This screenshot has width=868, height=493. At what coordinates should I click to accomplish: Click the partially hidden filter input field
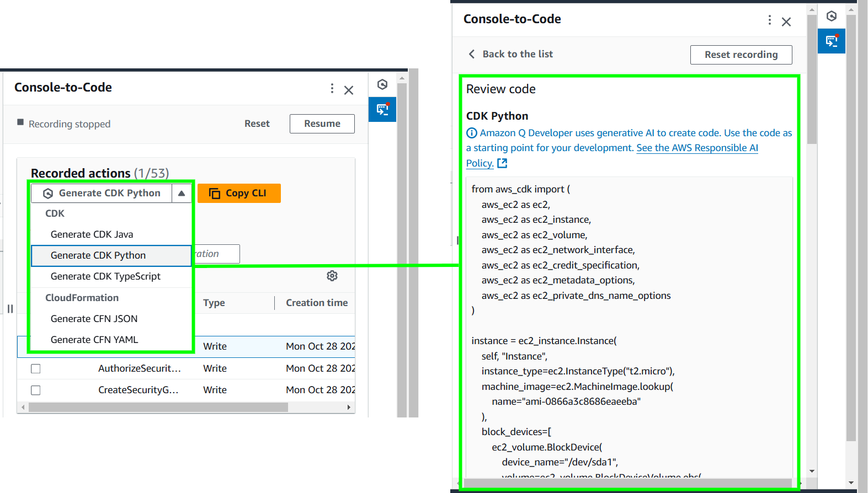tap(216, 254)
